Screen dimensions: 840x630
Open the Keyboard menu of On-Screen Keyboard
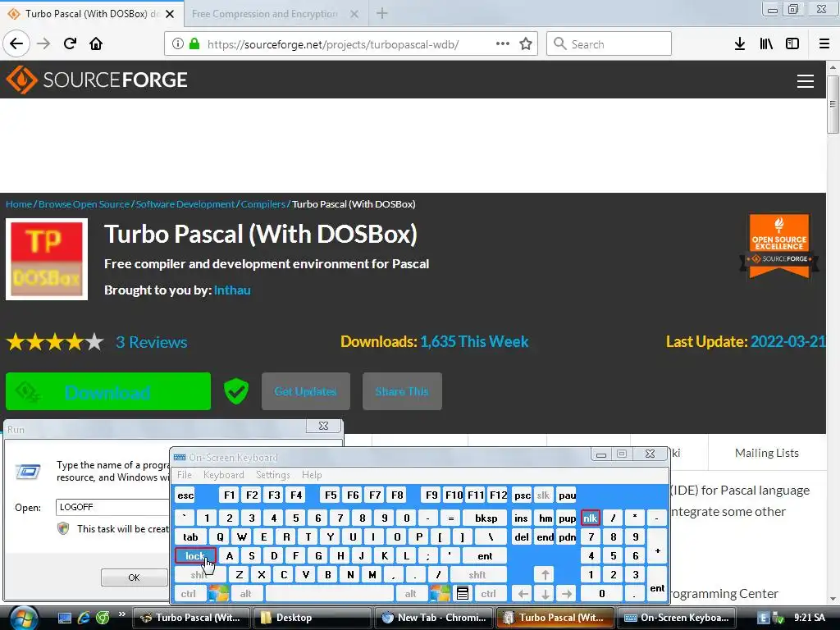[x=223, y=475]
